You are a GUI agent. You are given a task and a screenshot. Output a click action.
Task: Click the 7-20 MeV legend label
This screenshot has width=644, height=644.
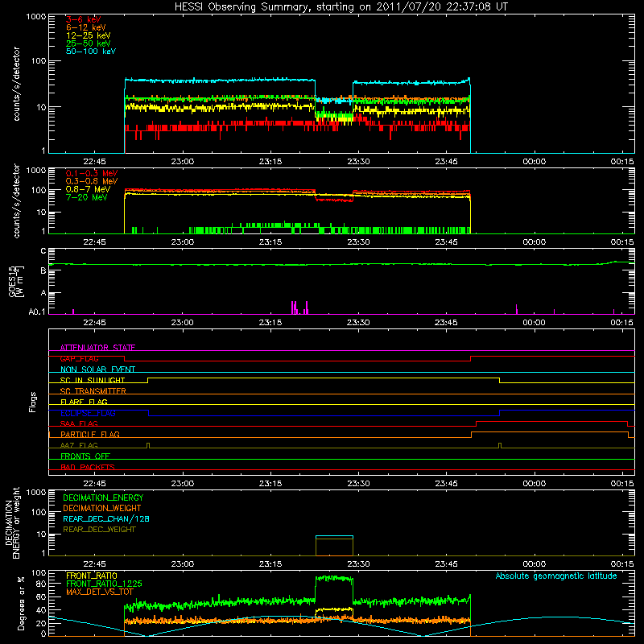point(87,197)
